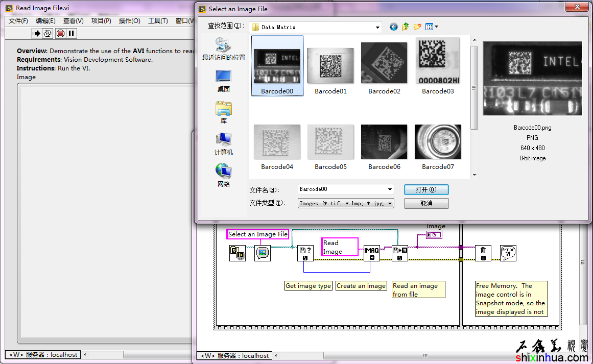Click the Get image type VI node
The height and width of the screenshot is (364, 593).
click(305, 253)
